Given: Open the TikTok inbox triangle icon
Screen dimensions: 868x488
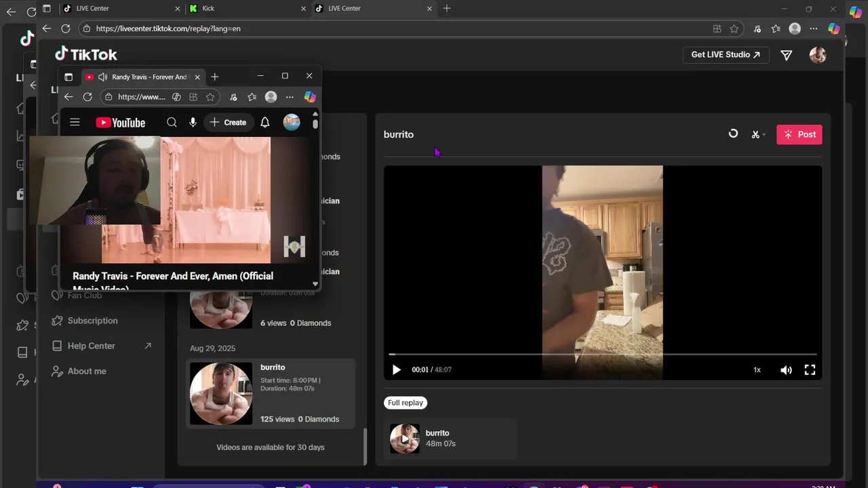Looking at the screenshot, I should (787, 56).
